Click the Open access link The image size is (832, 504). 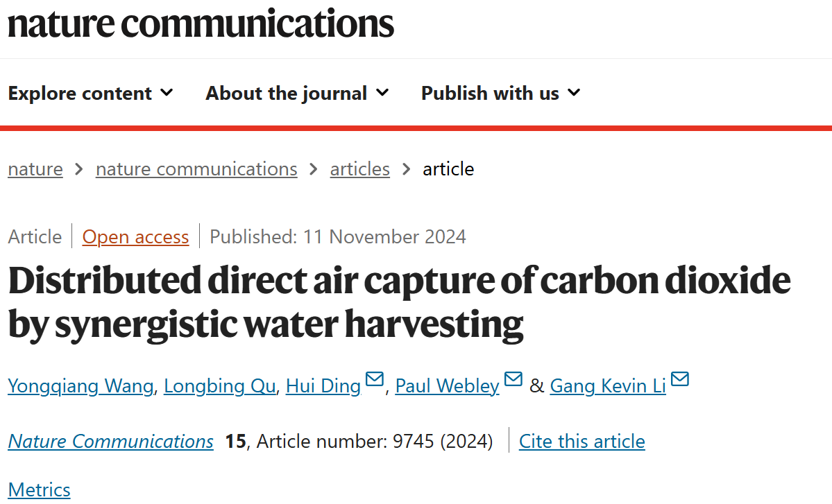135,237
